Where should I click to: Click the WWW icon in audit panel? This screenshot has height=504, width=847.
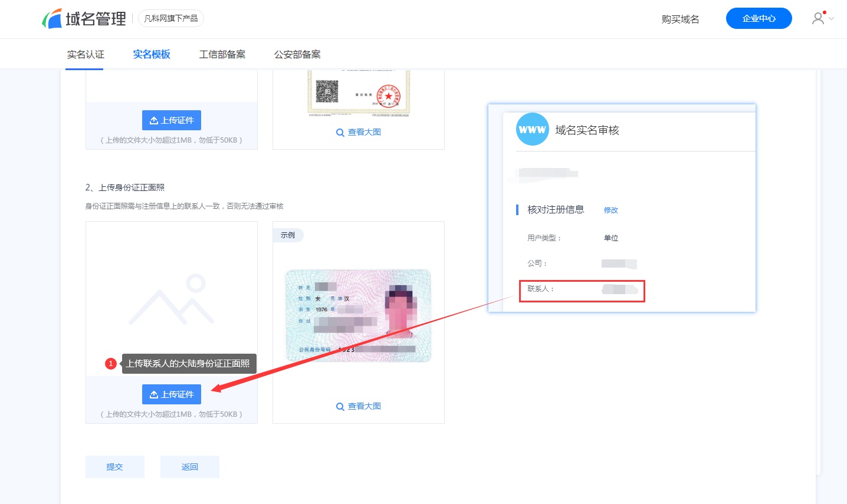pyautogui.click(x=533, y=129)
